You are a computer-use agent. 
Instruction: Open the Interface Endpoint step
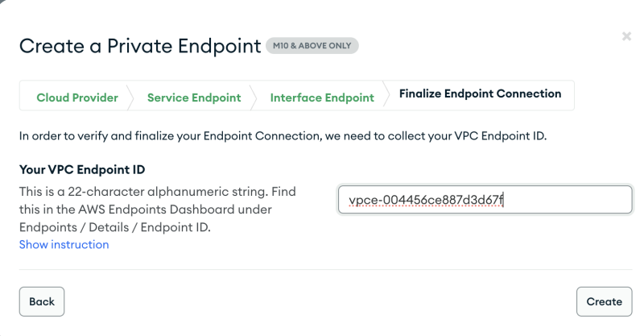(322, 97)
